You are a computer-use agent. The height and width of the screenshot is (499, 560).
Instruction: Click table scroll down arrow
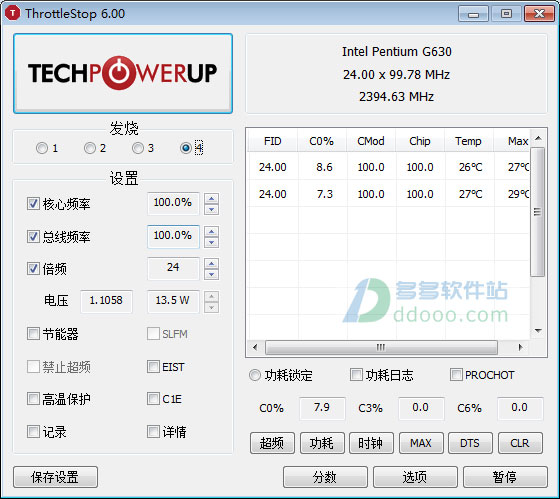(538, 331)
